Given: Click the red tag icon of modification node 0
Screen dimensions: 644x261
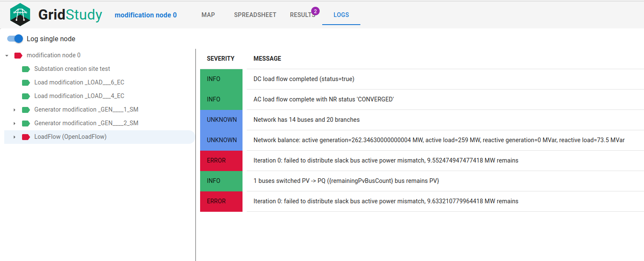Looking at the screenshot, I should [18, 55].
